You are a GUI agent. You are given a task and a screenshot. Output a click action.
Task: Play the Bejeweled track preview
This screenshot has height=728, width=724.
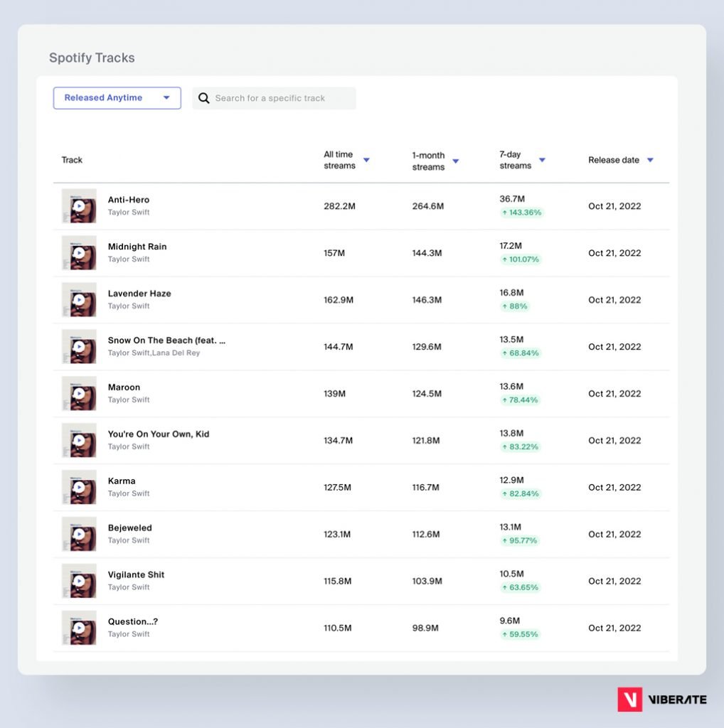point(79,535)
